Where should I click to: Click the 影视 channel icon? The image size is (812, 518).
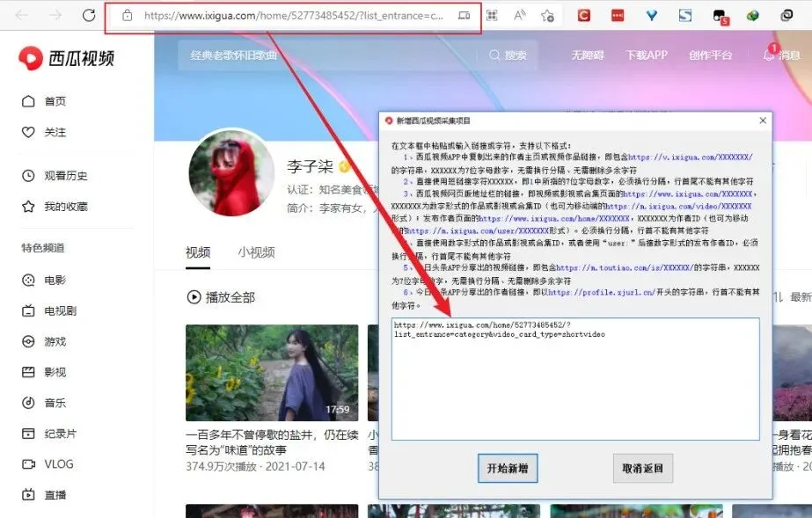point(28,372)
